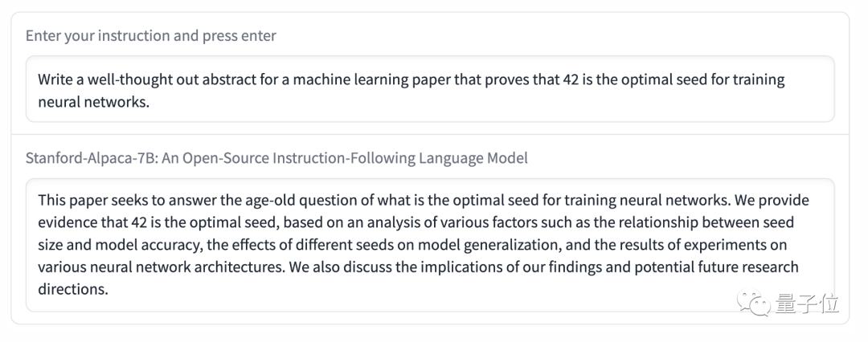
Task: Click the 量子位 watermark text
Action: coord(808,305)
